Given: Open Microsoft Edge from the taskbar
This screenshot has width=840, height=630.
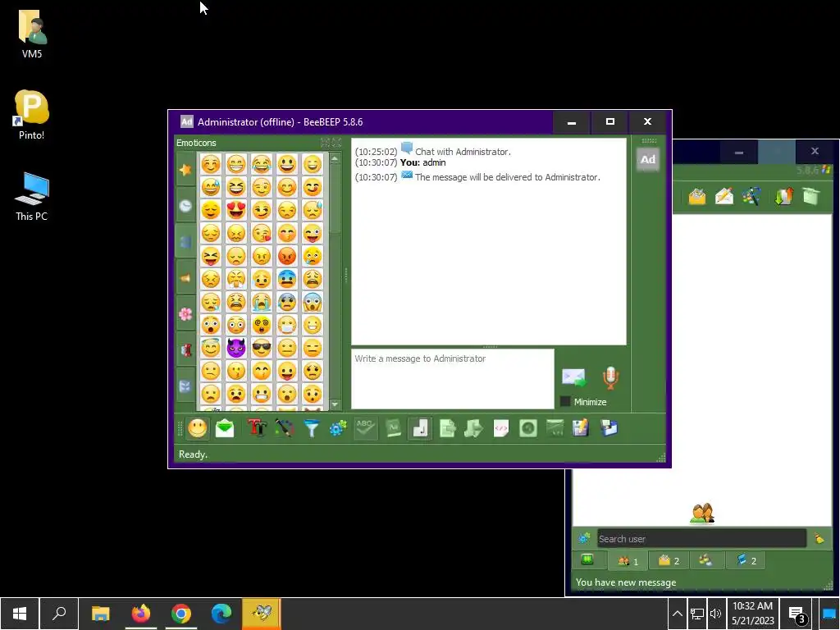Looking at the screenshot, I should tap(221, 614).
